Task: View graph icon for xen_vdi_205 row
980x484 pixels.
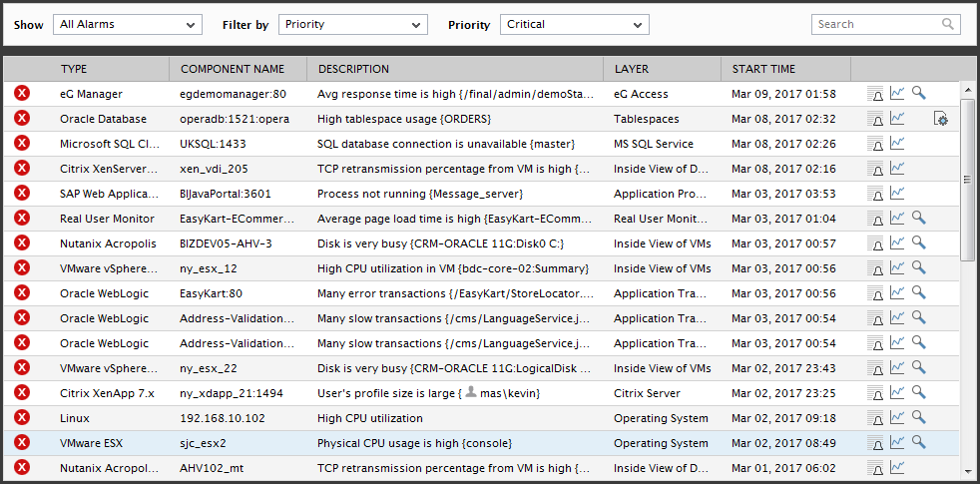Action: click(x=897, y=169)
